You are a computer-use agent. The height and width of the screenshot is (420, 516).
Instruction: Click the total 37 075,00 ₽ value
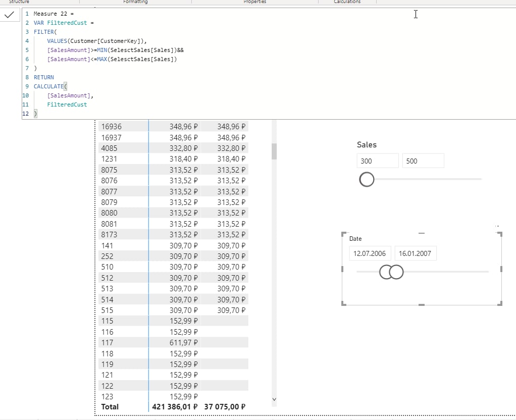[225, 407]
